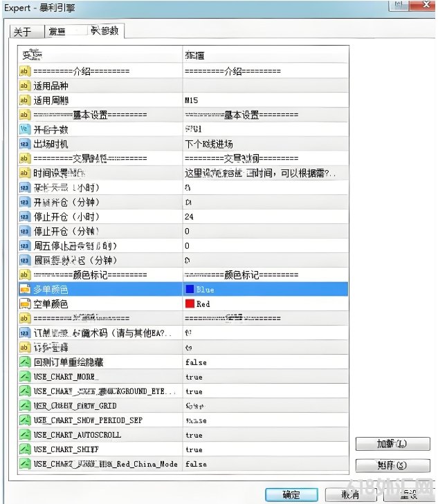Click the 123 icon beside 停止开仓（小时）

point(24,216)
